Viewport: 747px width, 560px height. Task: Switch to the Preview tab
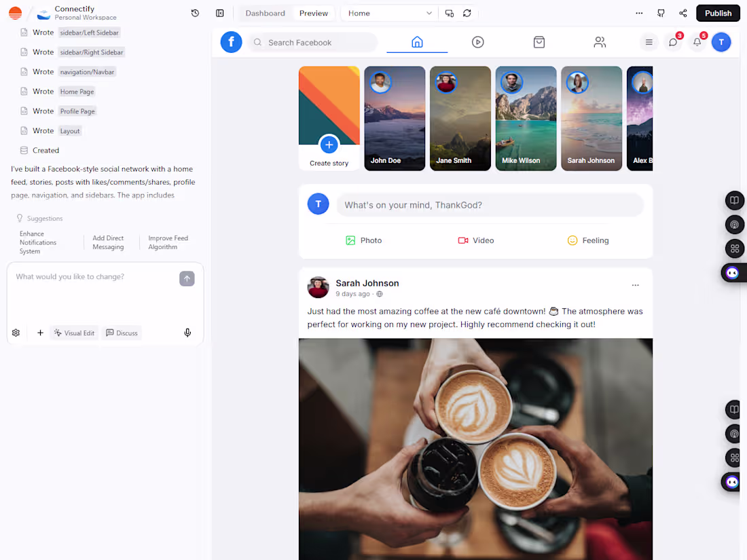click(x=314, y=14)
